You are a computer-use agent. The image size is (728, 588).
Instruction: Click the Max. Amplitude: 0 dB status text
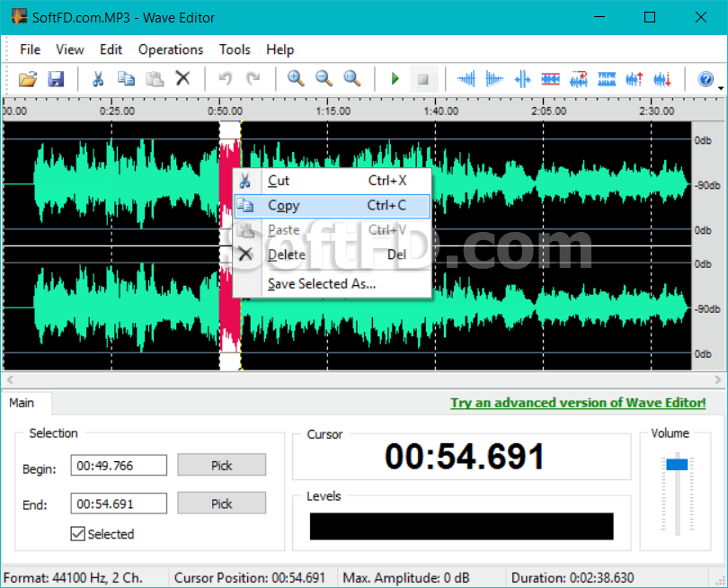[x=405, y=578]
